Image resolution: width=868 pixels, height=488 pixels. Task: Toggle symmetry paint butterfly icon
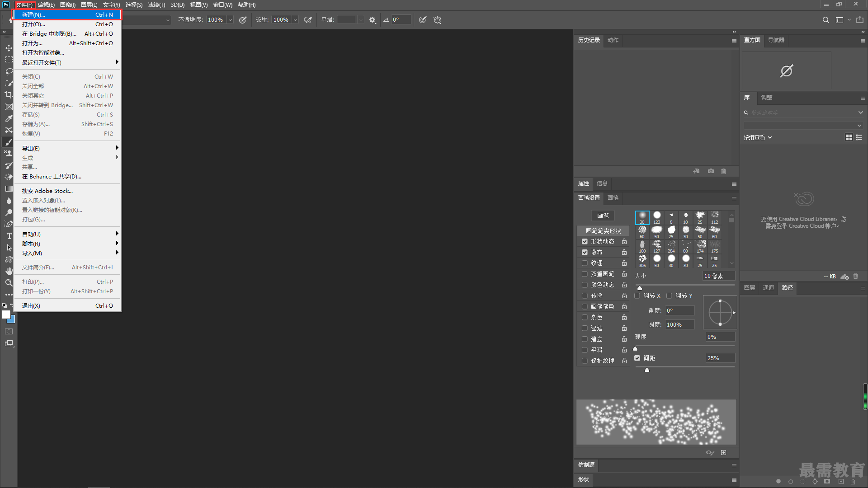(437, 20)
